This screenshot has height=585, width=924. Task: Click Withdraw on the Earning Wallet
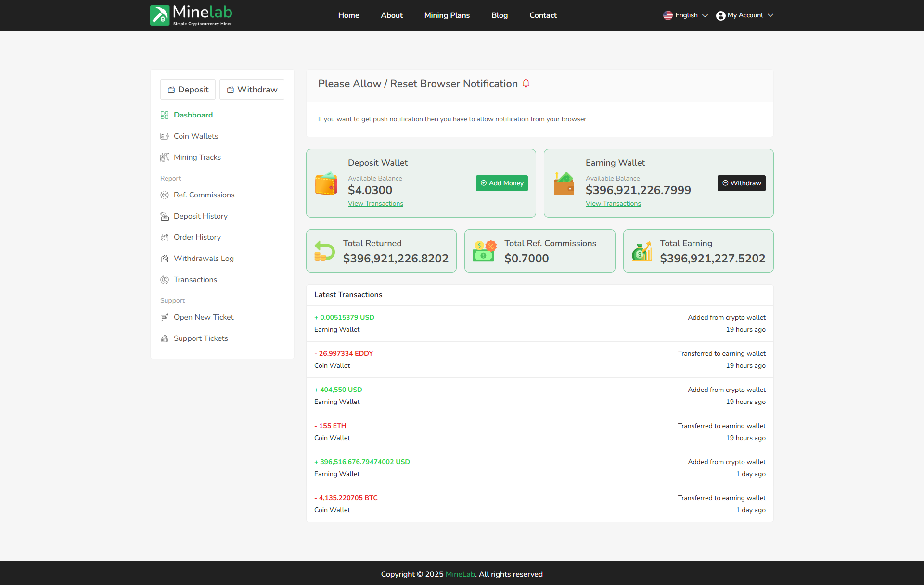pyautogui.click(x=741, y=183)
